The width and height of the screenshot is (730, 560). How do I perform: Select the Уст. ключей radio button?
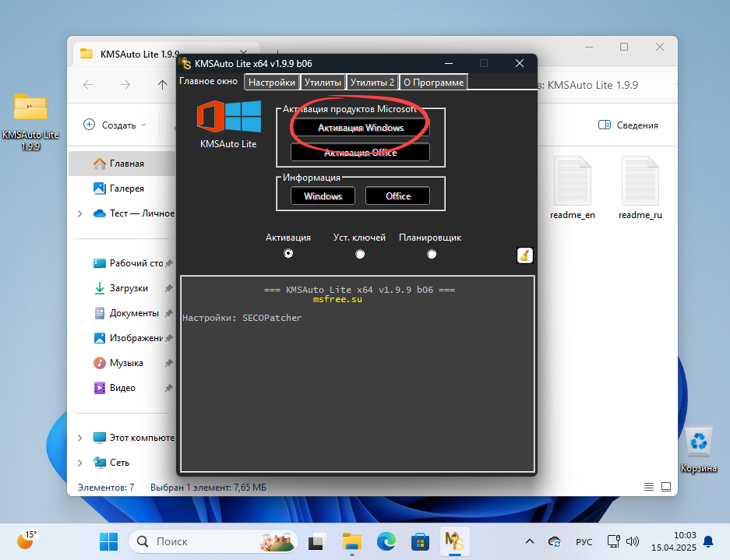tap(359, 252)
